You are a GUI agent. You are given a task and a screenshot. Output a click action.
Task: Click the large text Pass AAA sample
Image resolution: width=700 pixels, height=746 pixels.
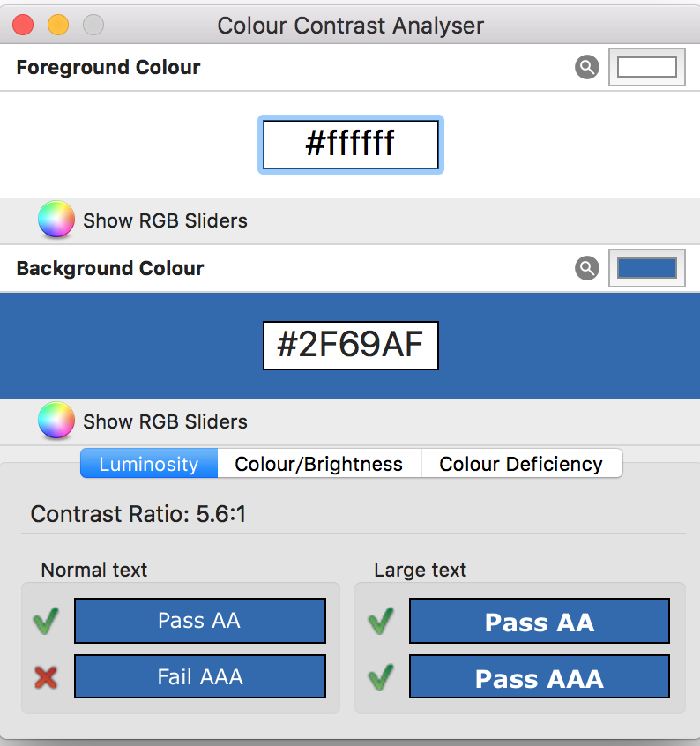click(540, 676)
